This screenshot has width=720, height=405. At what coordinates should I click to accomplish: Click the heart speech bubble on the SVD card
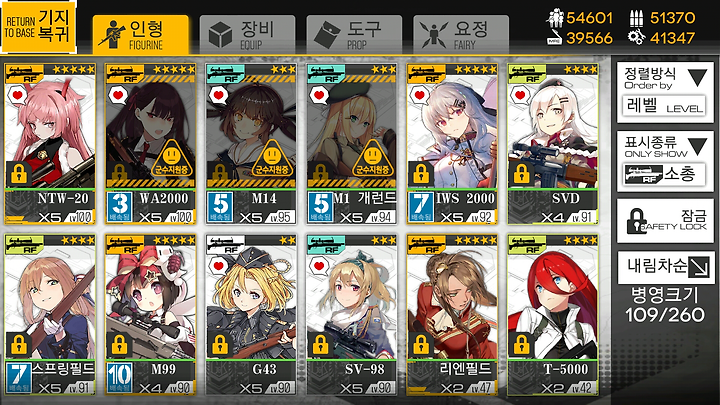point(520,96)
